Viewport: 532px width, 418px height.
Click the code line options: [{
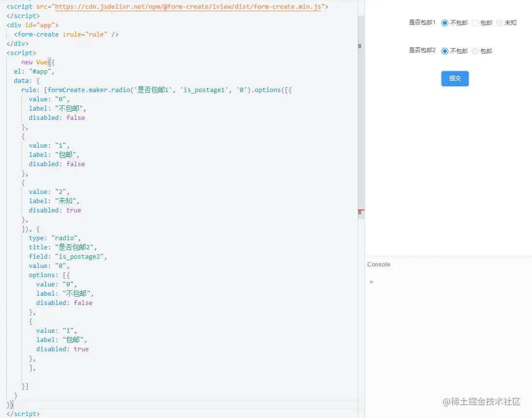coord(49,275)
